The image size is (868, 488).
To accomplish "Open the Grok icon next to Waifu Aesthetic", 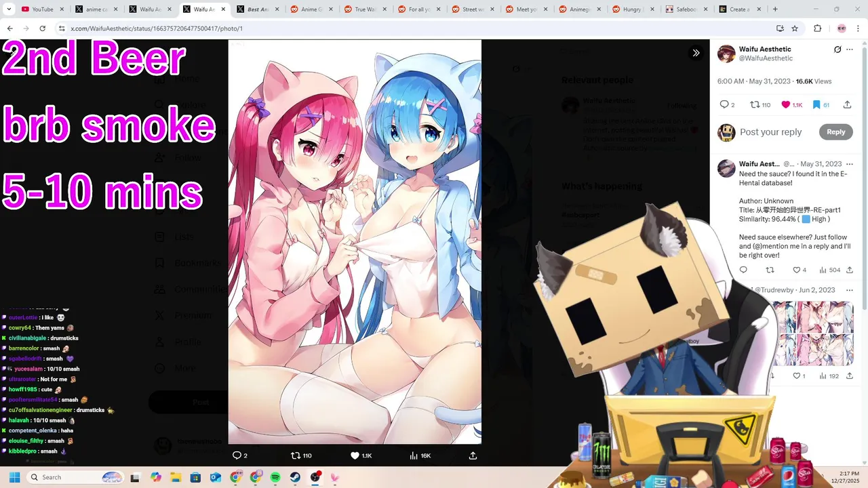I will [837, 49].
